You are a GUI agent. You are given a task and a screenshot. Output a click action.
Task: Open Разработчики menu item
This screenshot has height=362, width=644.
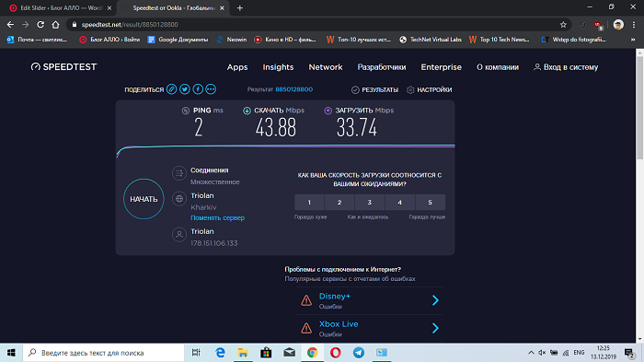click(x=382, y=67)
